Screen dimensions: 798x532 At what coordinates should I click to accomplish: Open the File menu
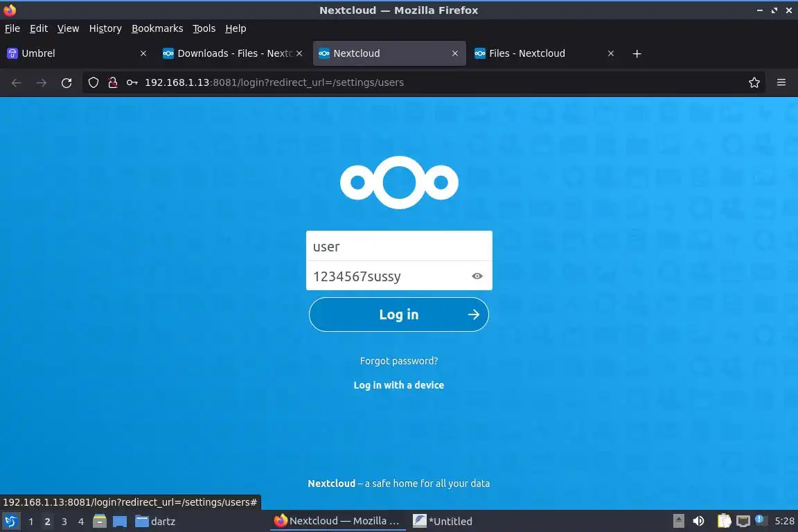point(12,28)
